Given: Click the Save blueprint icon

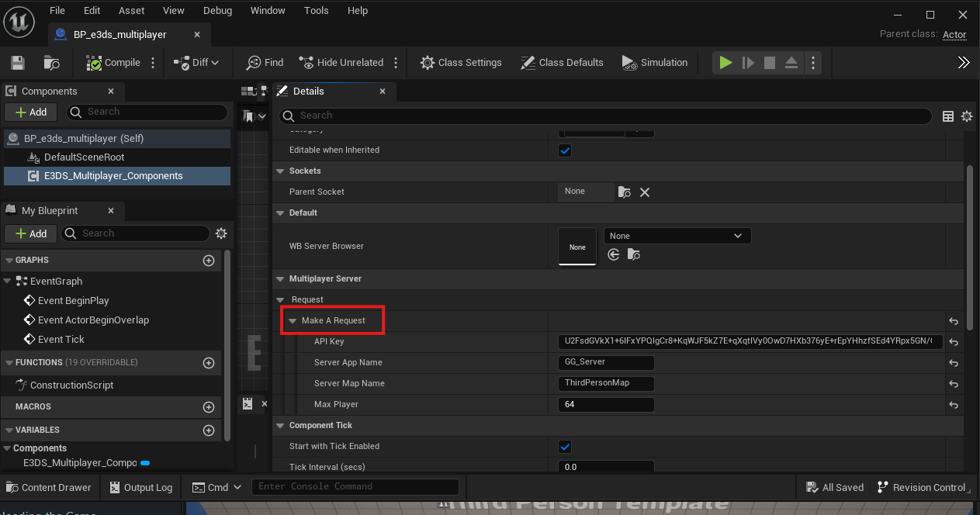Looking at the screenshot, I should point(18,63).
